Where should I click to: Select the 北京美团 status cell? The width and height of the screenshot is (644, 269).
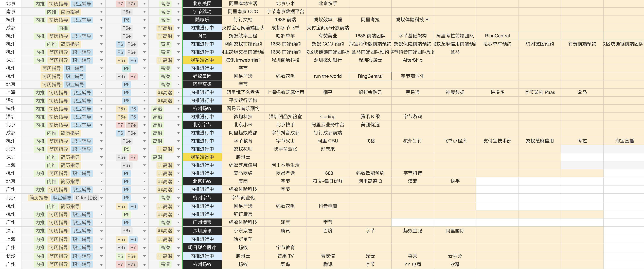[202, 4]
